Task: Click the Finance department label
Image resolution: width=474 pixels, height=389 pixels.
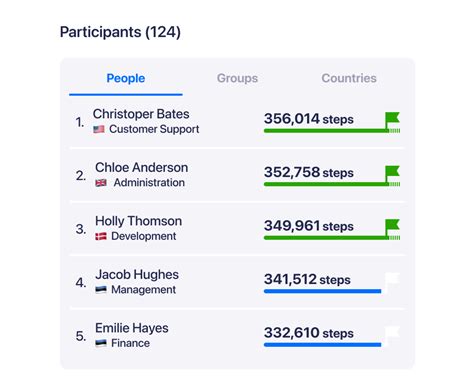Action: point(130,343)
